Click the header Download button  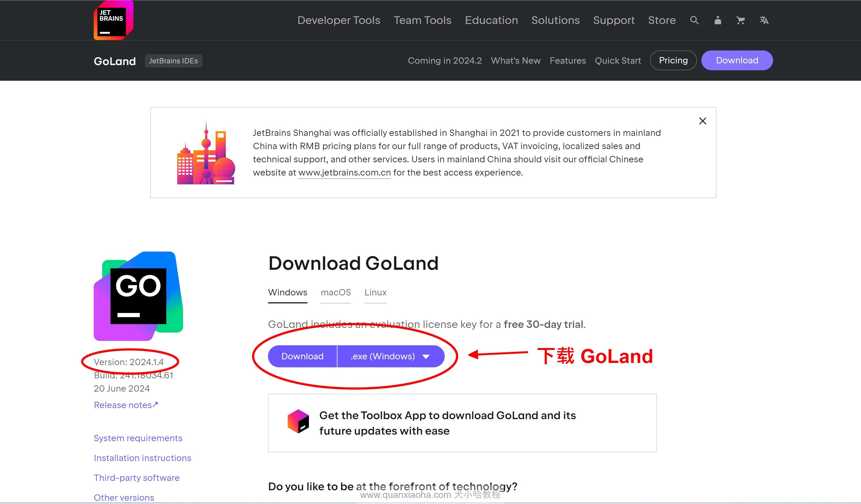pyautogui.click(x=737, y=60)
